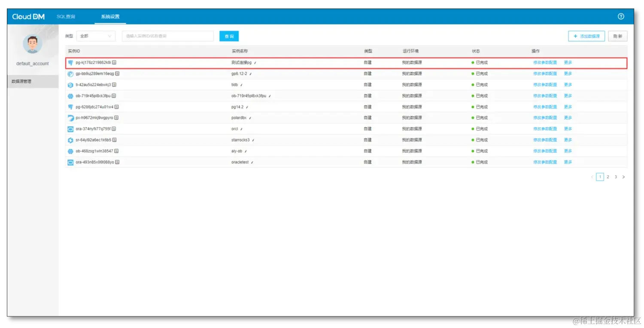
Task: Copy instance ID pg-6286jdc274u01w4
Action: [116, 107]
